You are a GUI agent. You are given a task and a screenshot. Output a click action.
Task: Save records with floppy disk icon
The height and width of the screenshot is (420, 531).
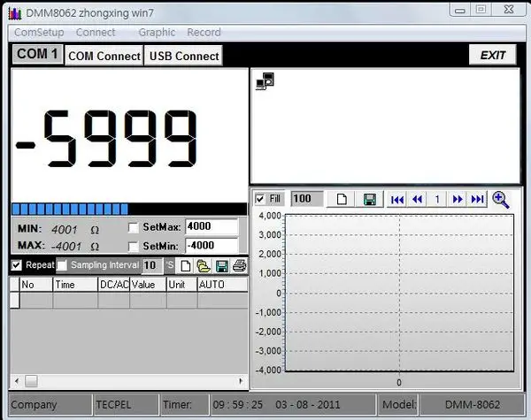[x=221, y=266]
